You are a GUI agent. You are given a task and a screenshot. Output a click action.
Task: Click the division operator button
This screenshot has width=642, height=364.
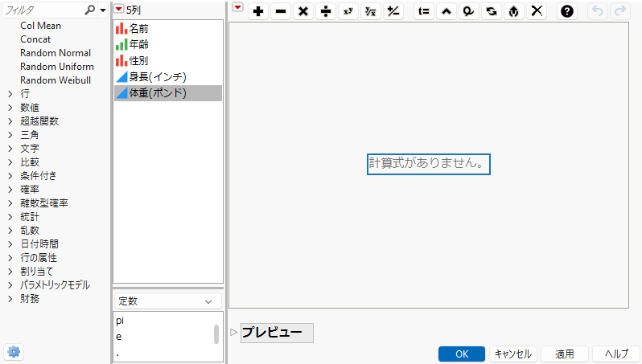click(x=326, y=11)
